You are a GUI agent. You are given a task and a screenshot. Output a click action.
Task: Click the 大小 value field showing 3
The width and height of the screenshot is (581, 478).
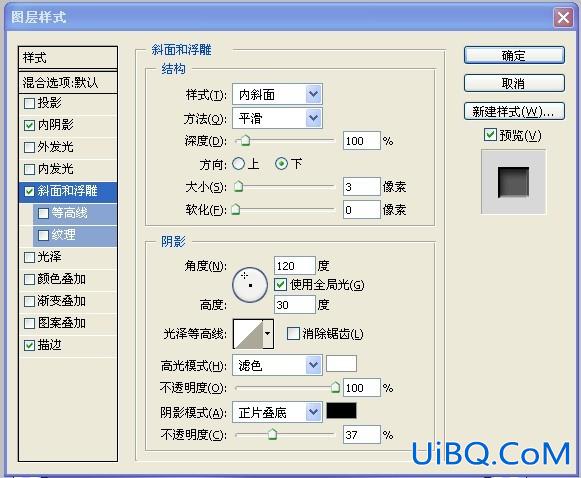pyautogui.click(x=362, y=186)
